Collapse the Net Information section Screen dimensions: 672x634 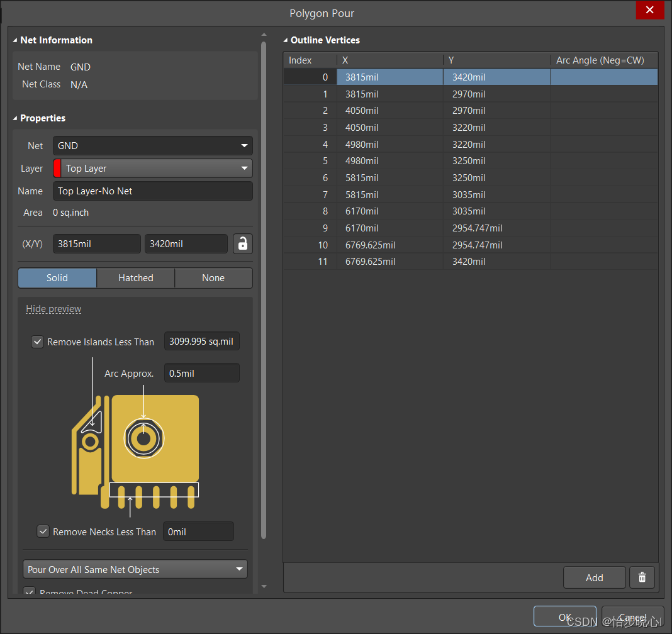click(x=15, y=40)
